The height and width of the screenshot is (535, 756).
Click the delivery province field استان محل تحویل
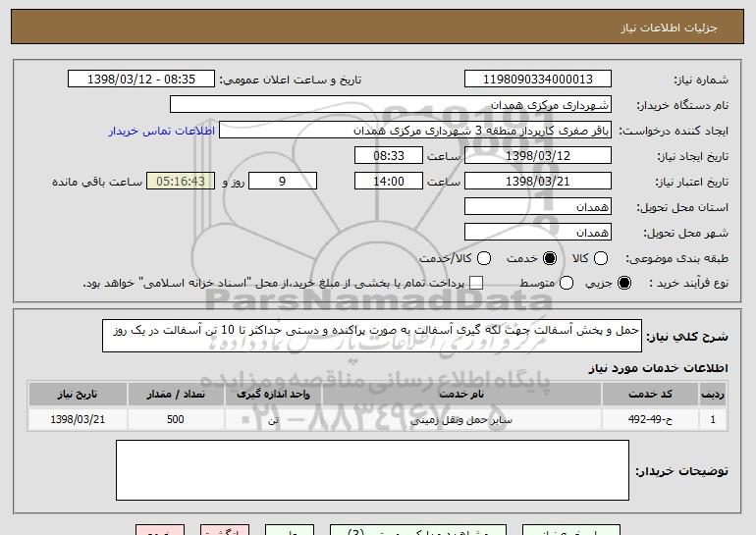[x=538, y=207]
